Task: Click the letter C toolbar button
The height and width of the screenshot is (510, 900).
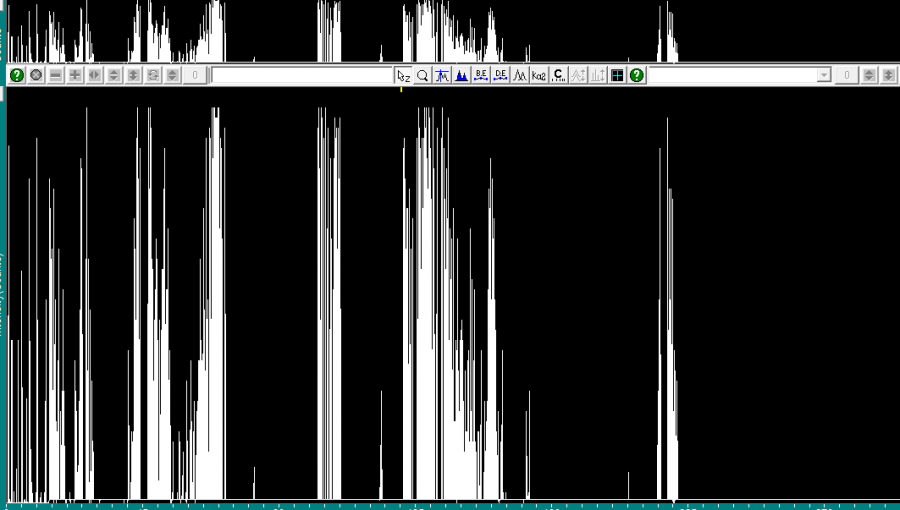Action: click(558, 75)
